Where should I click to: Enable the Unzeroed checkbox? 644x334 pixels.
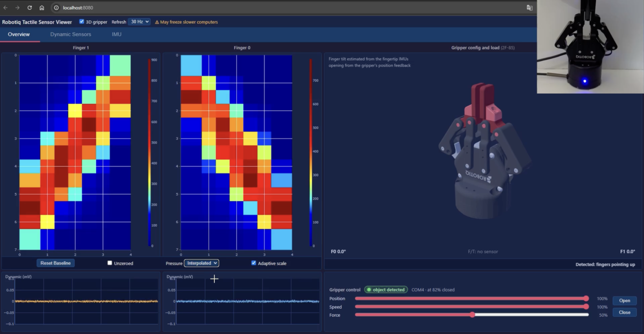click(110, 263)
